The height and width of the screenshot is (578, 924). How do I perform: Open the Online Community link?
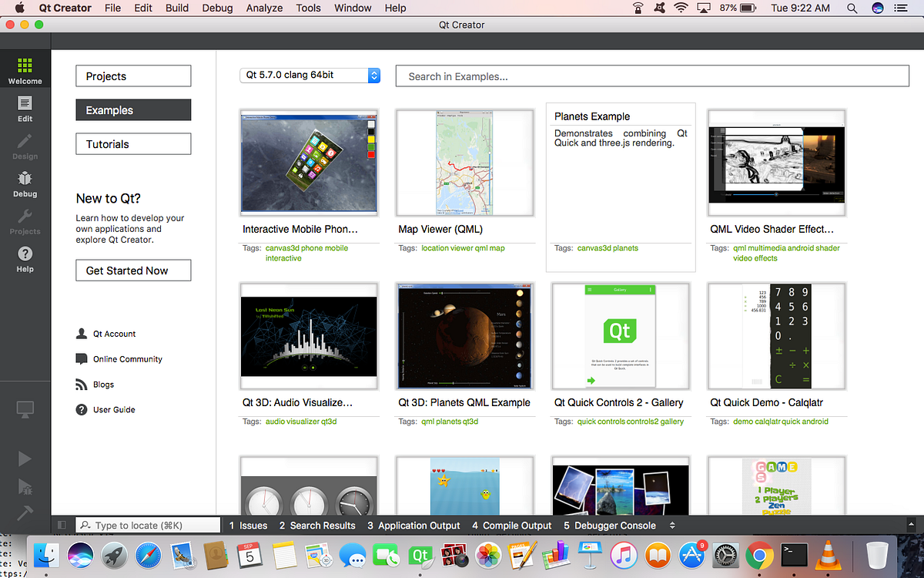[128, 359]
